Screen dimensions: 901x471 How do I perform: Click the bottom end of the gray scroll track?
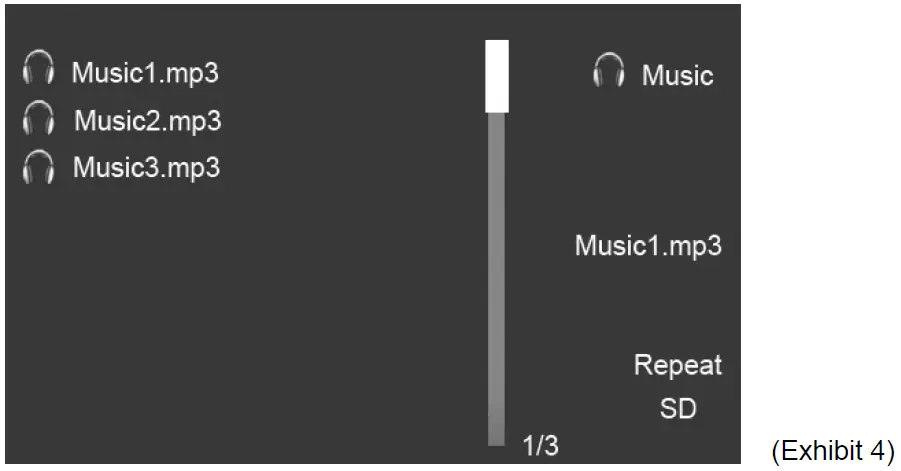tap(497, 438)
